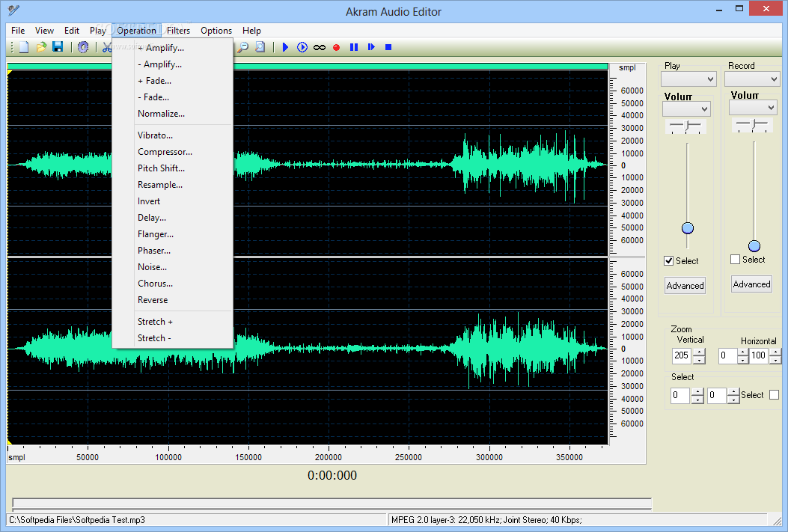
Task: Click 'Stretch -' menu item
Action: click(x=172, y=338)
